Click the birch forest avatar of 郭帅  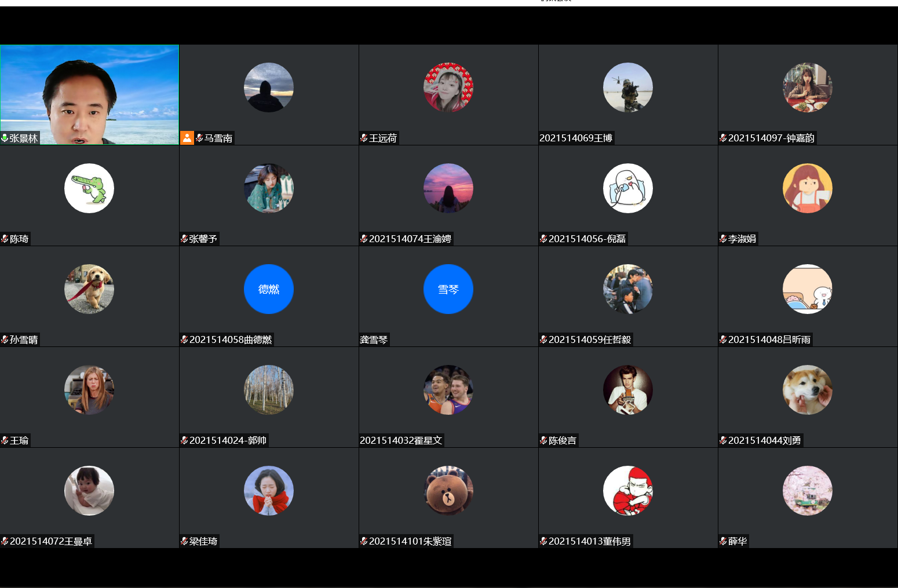click(x=269, y=390)
